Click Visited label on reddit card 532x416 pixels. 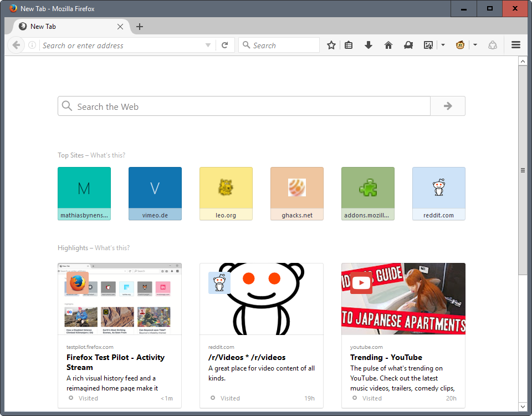click(230, 398)
